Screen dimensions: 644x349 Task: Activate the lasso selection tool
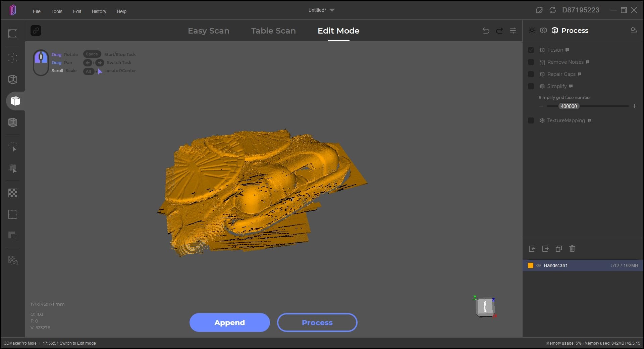click(13, 147)
